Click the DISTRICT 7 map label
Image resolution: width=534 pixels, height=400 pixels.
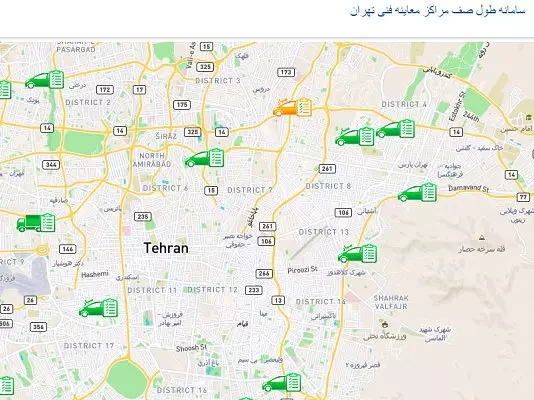pyautogui.click(x=250, y=190)
